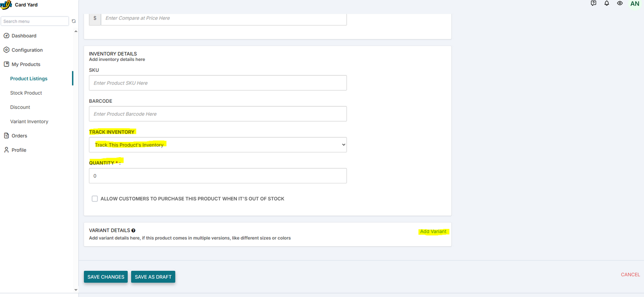This screenshot has width=644, height=297.
Task: Click the Card Yard logo icon
Action: [6, 5]
